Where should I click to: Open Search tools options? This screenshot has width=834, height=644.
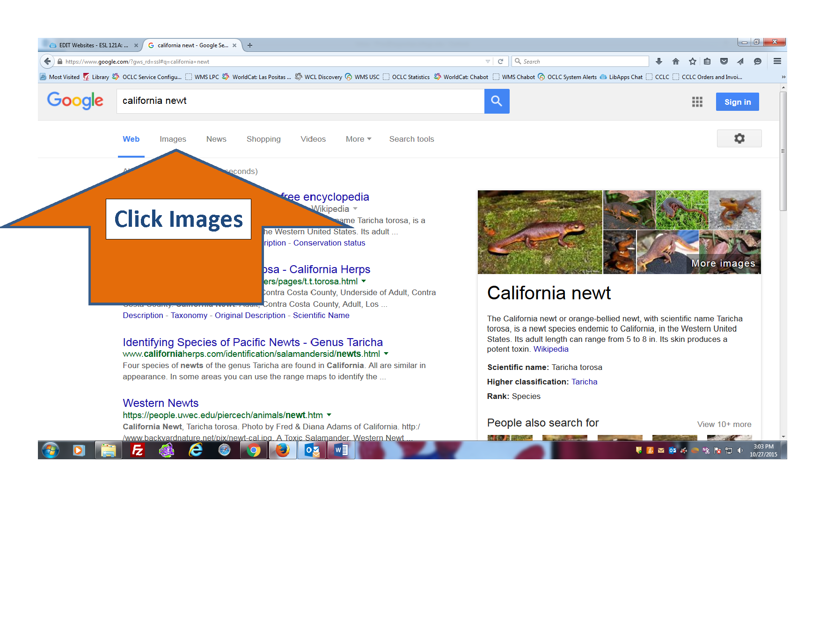tap(411, 139)
